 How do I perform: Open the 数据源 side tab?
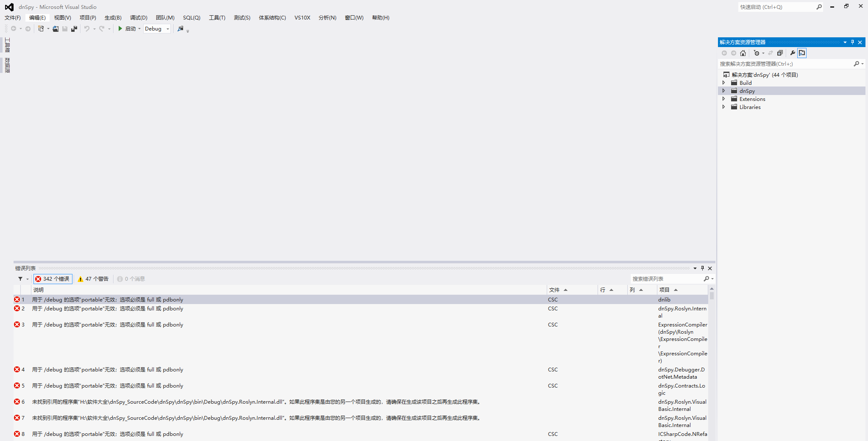pos(7,65)
